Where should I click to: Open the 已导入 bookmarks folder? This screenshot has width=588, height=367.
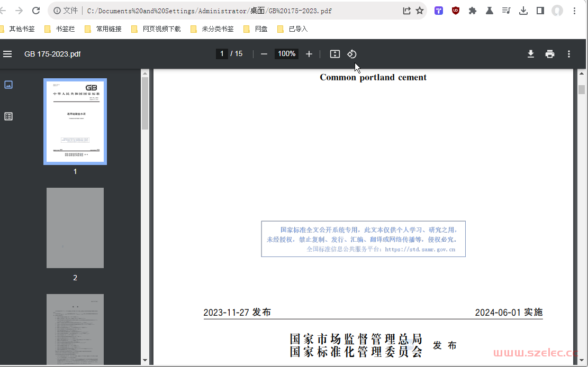[293, 29]
